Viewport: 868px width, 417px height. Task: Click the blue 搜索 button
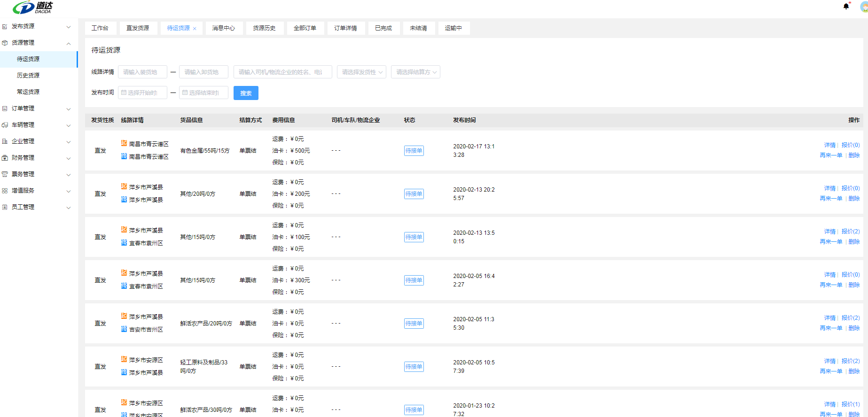click(x=246, y=93)
